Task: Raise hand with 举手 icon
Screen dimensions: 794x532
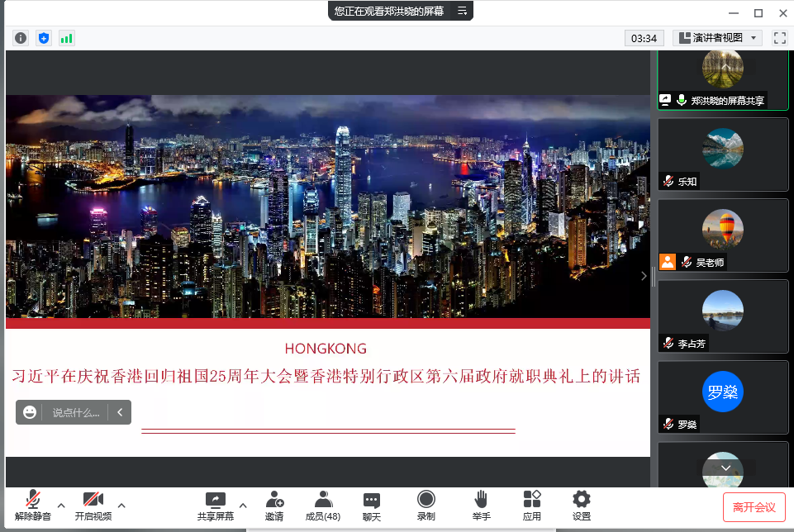Action: point(481,505)
